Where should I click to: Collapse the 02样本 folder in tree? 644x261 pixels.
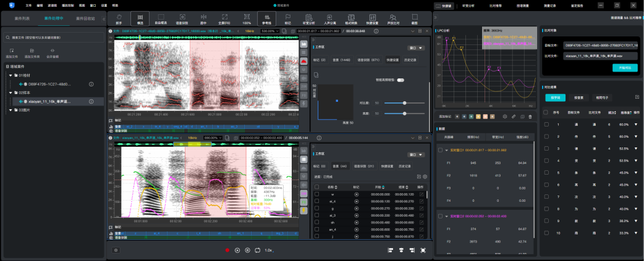point(11,93)
